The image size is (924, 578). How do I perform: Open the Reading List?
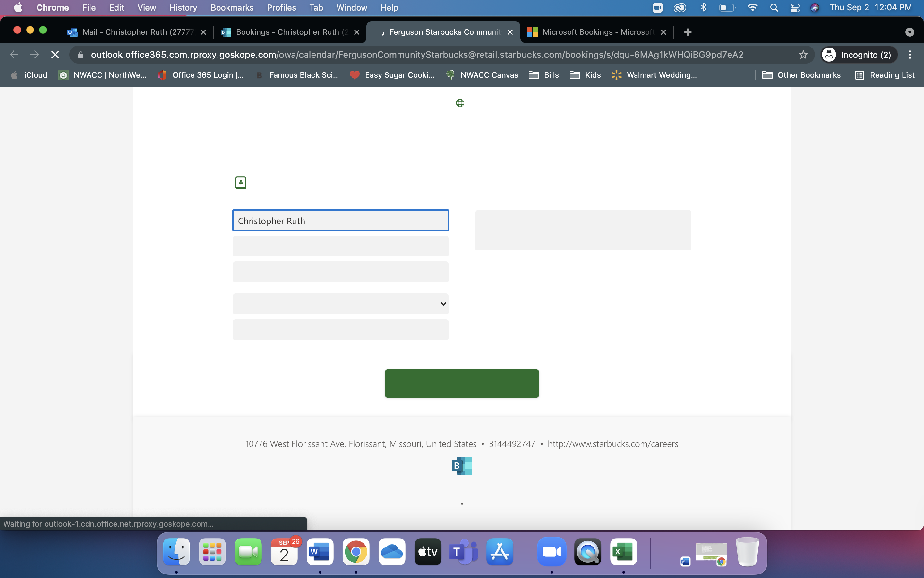(x=885, y=75)
